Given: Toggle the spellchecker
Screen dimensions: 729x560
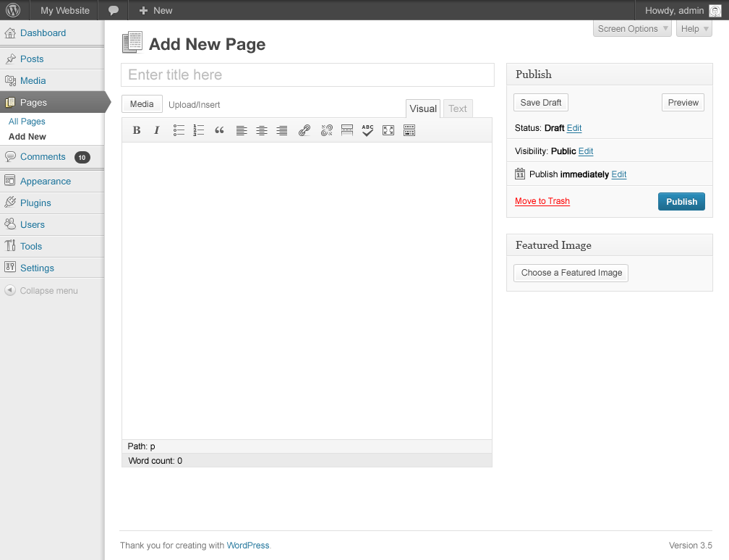Looking at the screenshot, I should pyautogui.click(x=367, y=130).
